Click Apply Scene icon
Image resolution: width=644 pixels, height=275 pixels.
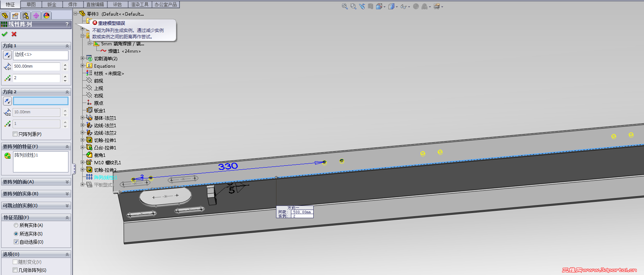click(x=424, y=6)
